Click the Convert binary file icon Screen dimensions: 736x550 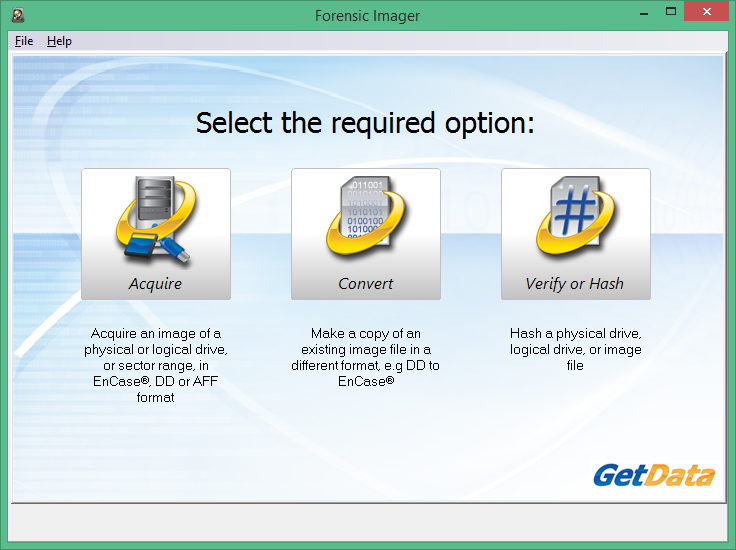pos(366,217)
